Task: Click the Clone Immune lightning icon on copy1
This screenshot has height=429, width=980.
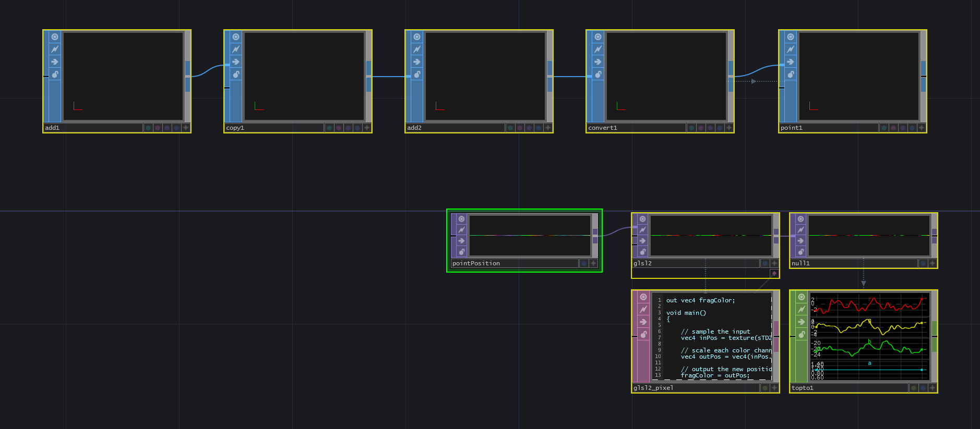Action: [236, 49]
